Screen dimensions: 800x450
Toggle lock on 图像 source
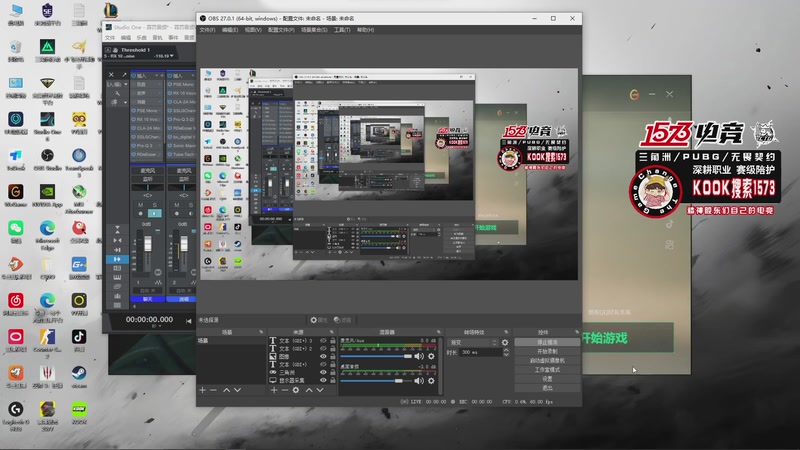[333, 357]
